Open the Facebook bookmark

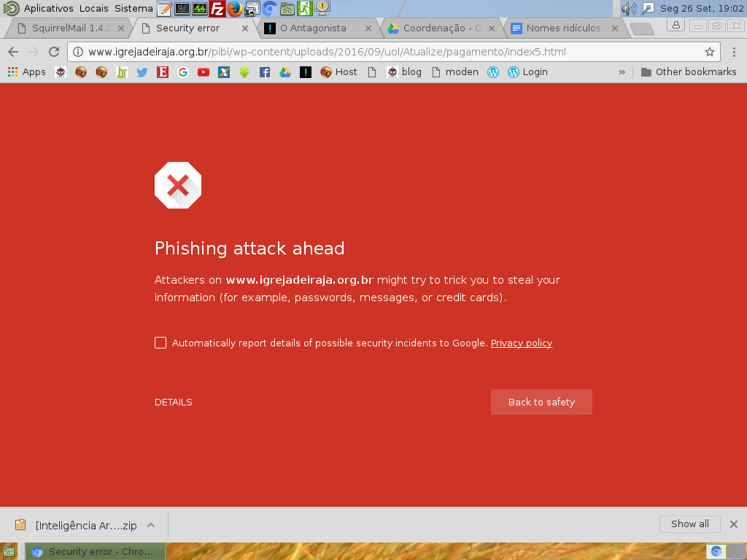(x=264, y=72)
